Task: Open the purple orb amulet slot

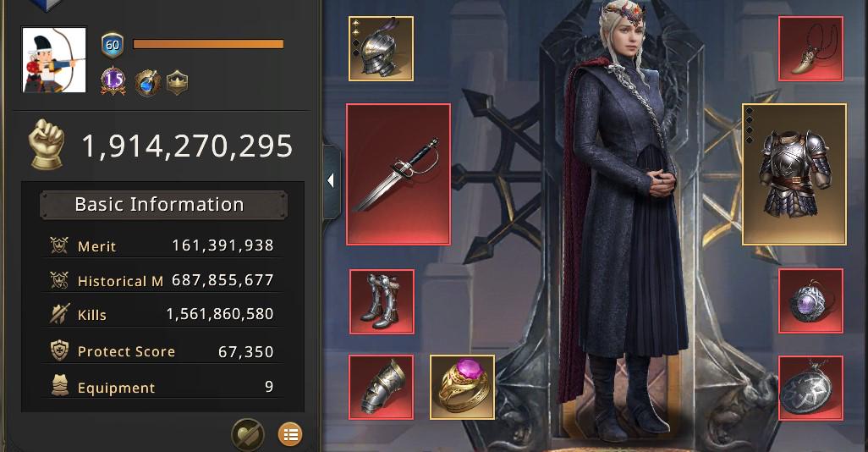Action: (811, 301)
